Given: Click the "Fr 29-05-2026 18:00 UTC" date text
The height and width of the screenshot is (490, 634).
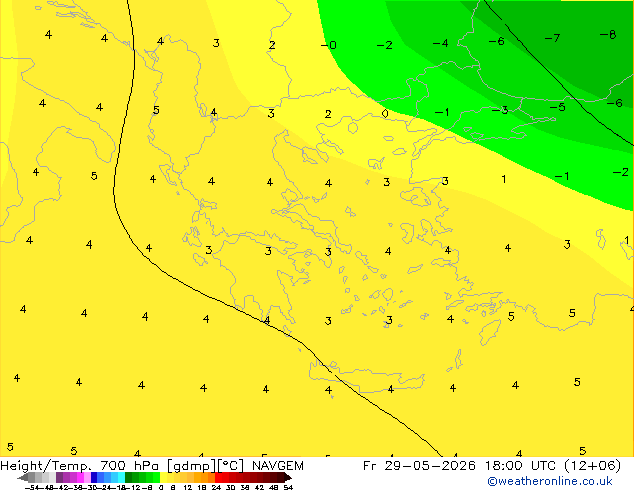Looking at the screenshot, I should point(461,466).
